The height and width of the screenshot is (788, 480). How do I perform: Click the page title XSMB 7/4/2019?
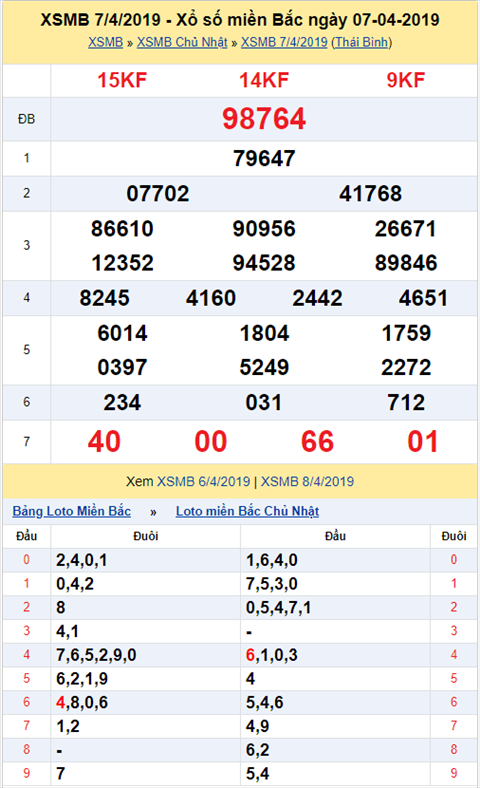point(240,20)
